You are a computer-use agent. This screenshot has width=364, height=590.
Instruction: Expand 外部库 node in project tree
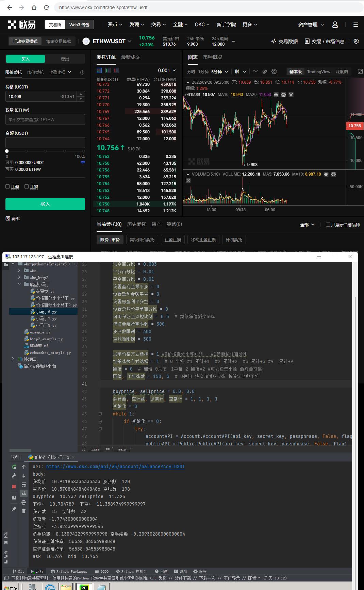click(13, 359)
